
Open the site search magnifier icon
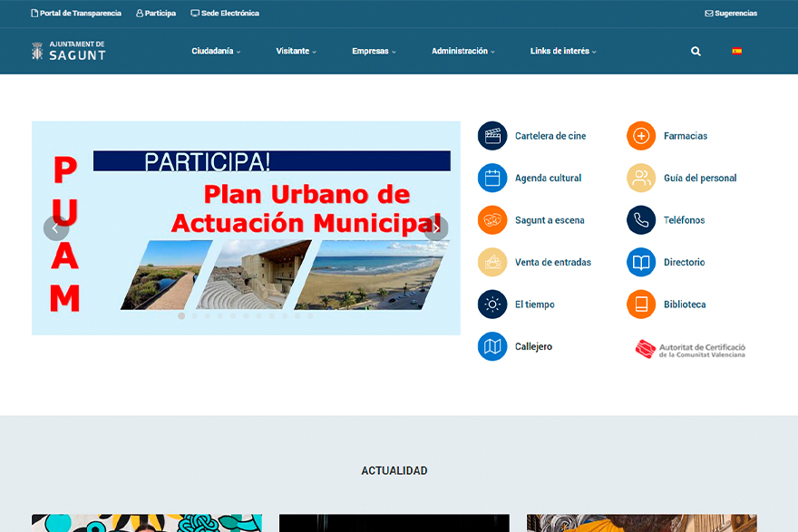[696, 51]
